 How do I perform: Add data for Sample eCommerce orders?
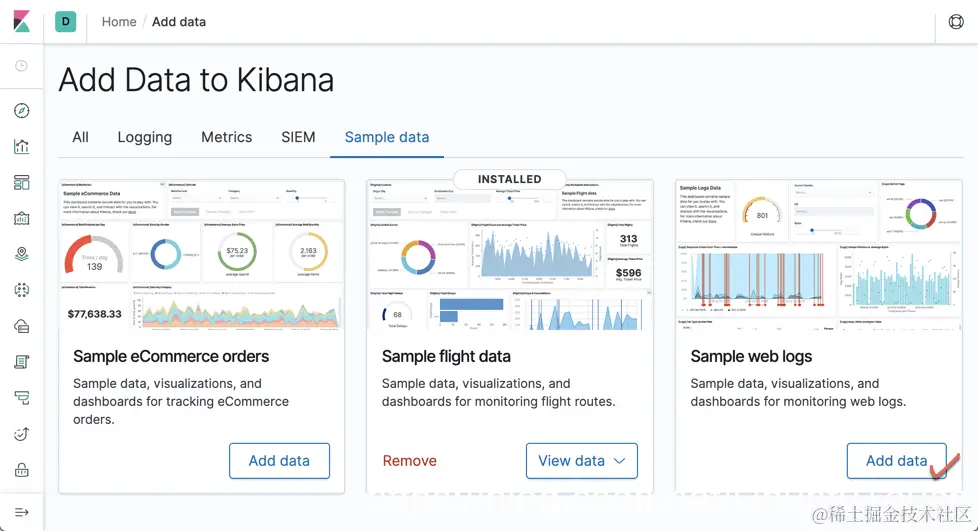279,461
